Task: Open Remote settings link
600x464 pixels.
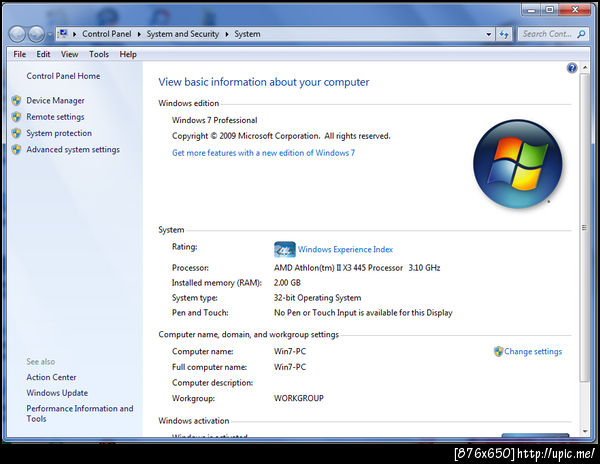Action: pos(55,117)
